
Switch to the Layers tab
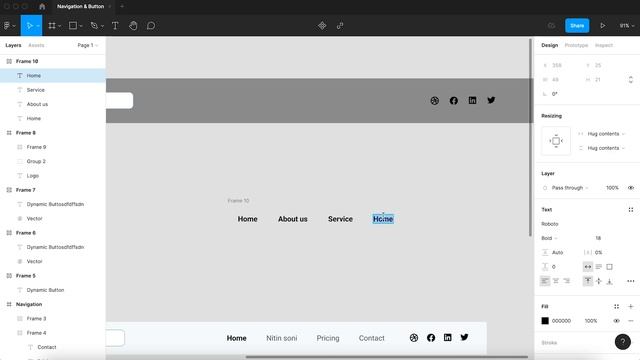pos(13,45)
